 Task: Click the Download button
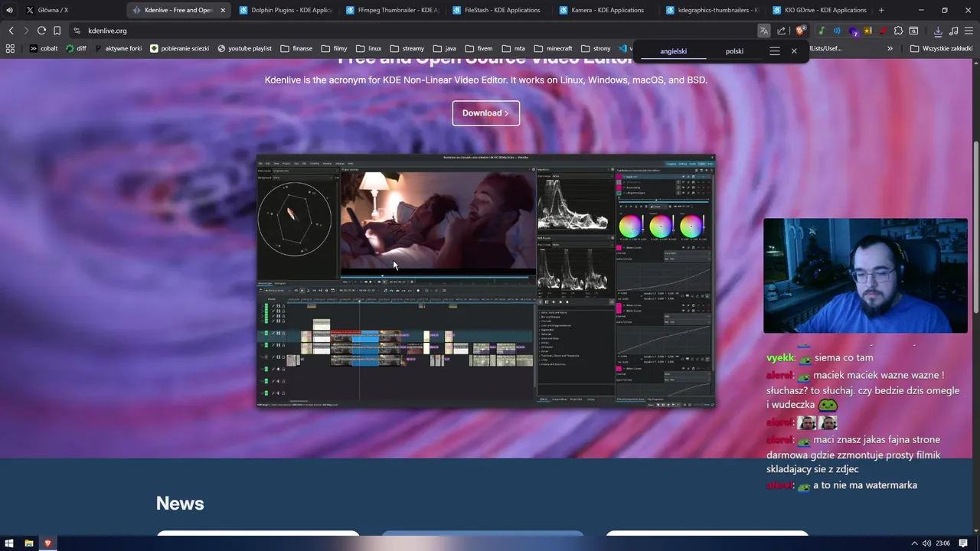coord(485,113)
